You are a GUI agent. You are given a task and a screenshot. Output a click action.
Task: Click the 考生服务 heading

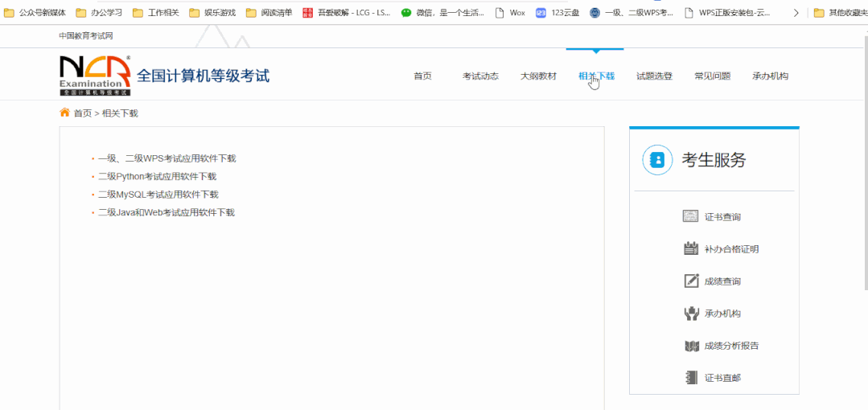[714, 160]
